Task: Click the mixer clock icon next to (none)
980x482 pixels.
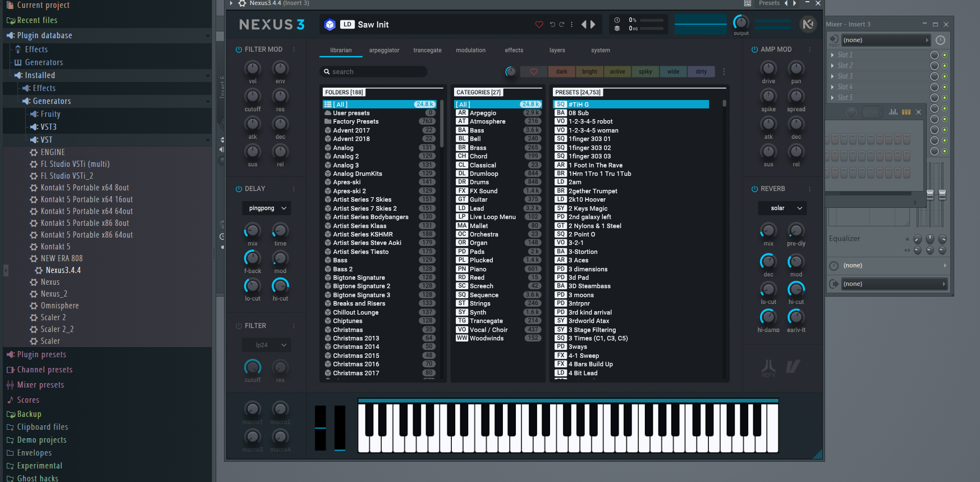Action: [x=941, y=40]
